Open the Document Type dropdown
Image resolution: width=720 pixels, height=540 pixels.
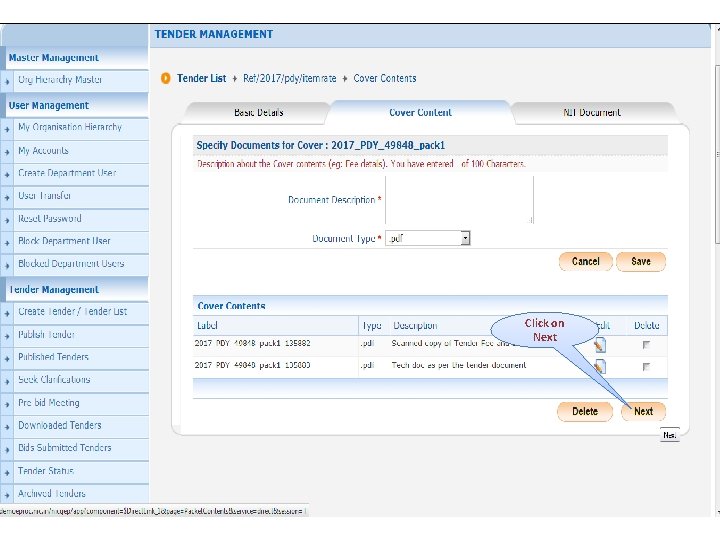click(428, 238)
